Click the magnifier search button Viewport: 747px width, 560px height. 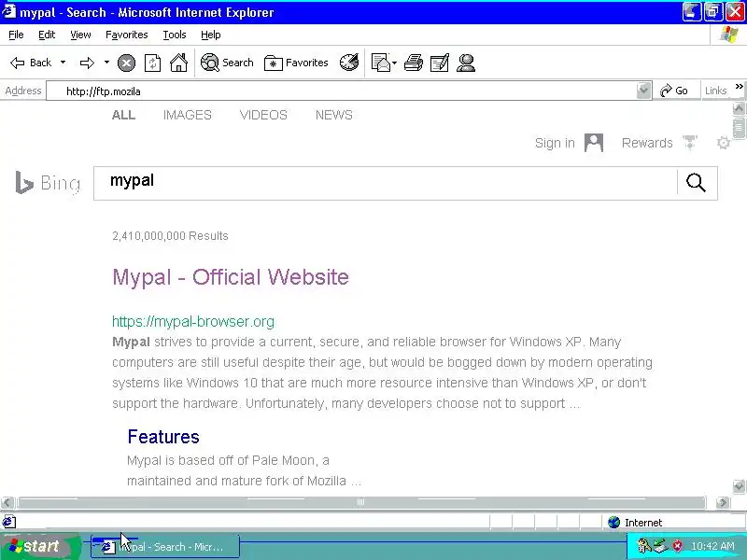pyautogui.click(x=696, y=182)
